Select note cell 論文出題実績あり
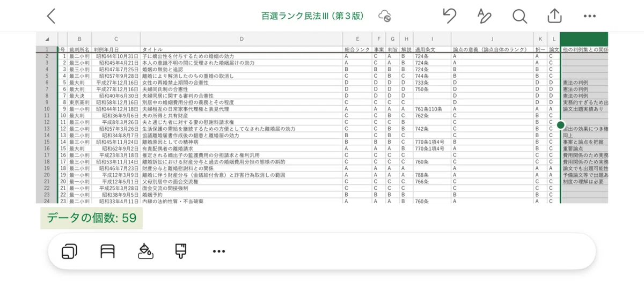The height and width of the screenshot is (297, 644). (x=584, y=109)
